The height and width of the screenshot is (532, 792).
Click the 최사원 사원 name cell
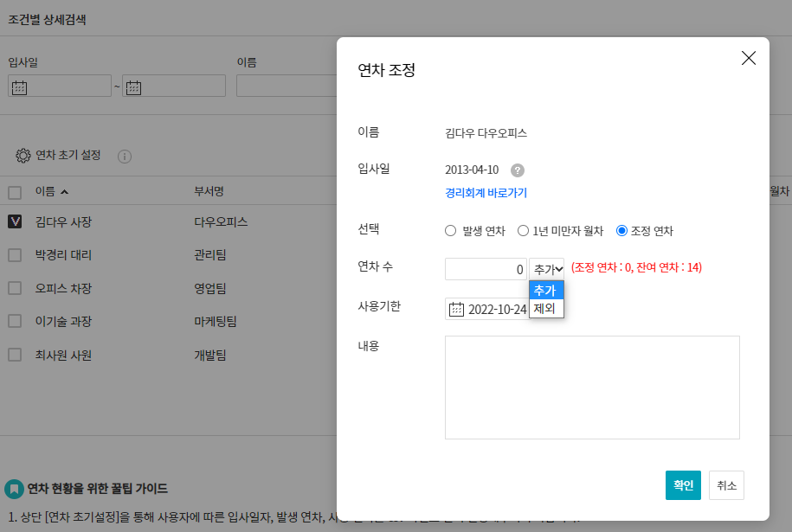(x=63, y=355)
